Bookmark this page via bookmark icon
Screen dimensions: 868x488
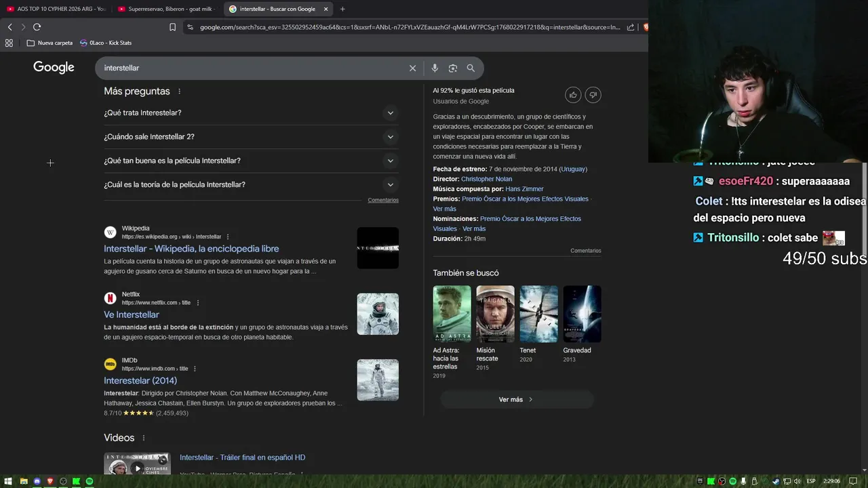tap(172, 27)
